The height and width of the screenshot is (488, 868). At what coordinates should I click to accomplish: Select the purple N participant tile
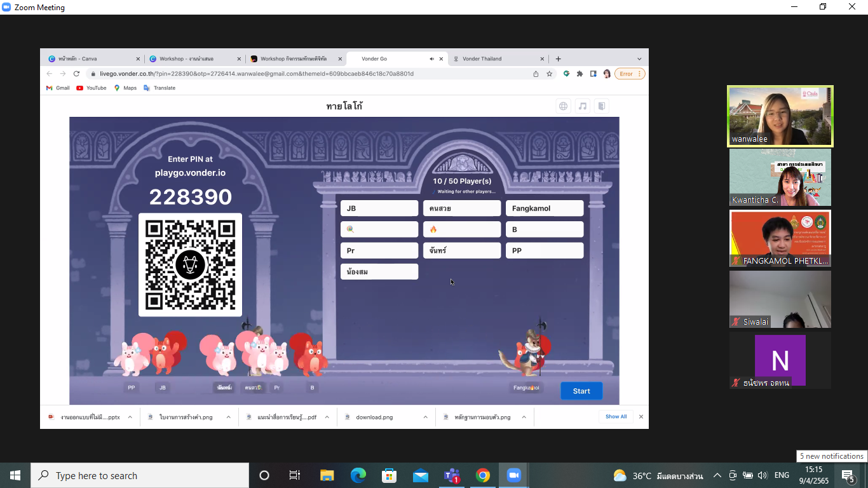click(780, 360)
